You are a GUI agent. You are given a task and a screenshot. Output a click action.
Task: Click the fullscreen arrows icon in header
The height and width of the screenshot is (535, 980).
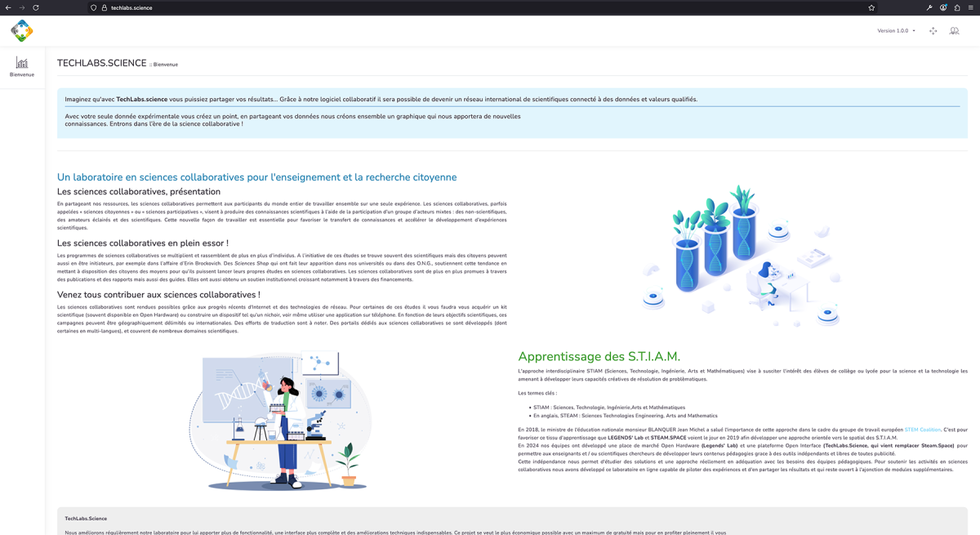pyautogui.click(x=933, y=31)
